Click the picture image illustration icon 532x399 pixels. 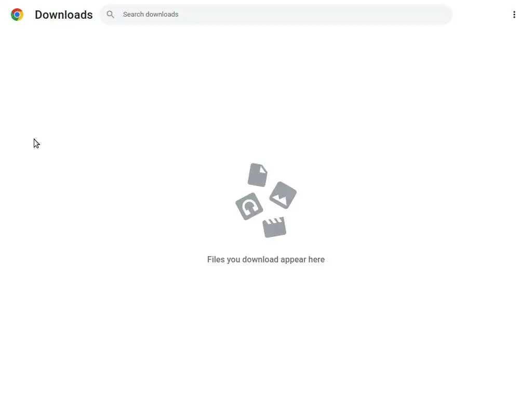[283, 195]
